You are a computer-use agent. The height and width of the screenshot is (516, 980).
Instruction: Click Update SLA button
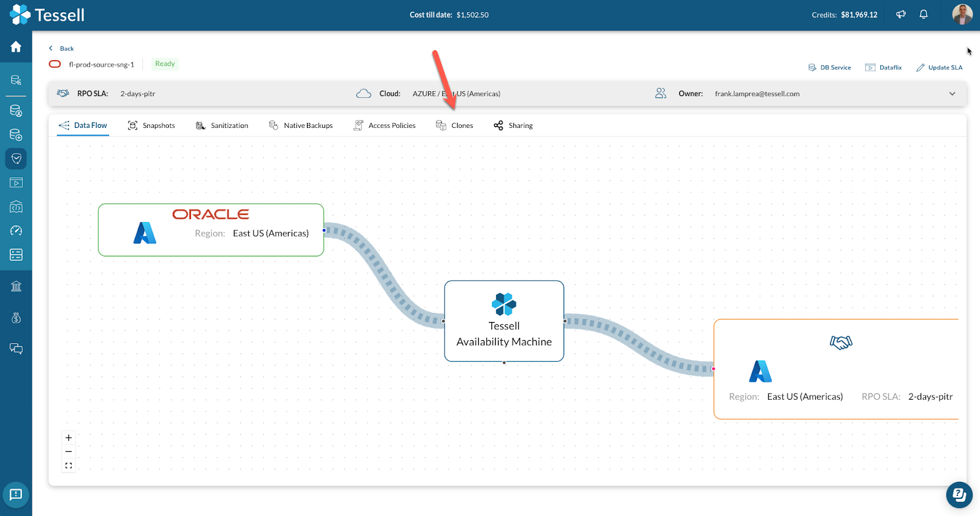click(x=939, y=67)
